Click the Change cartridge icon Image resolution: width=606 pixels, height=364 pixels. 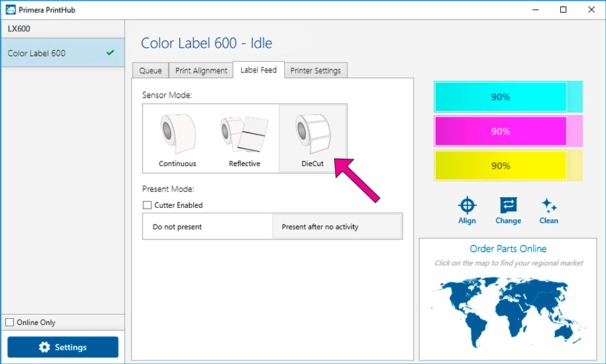(508, 205)
